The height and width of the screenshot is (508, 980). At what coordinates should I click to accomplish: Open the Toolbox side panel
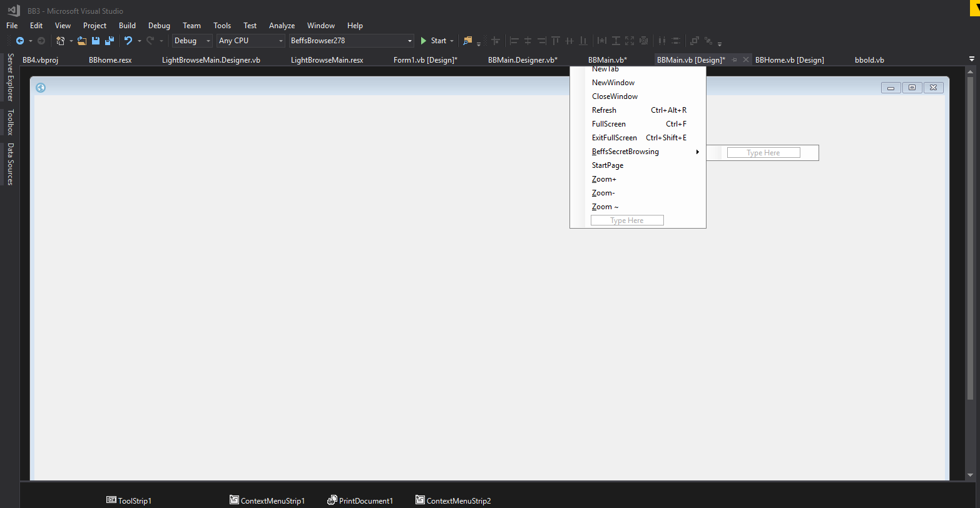pos(10,122)
